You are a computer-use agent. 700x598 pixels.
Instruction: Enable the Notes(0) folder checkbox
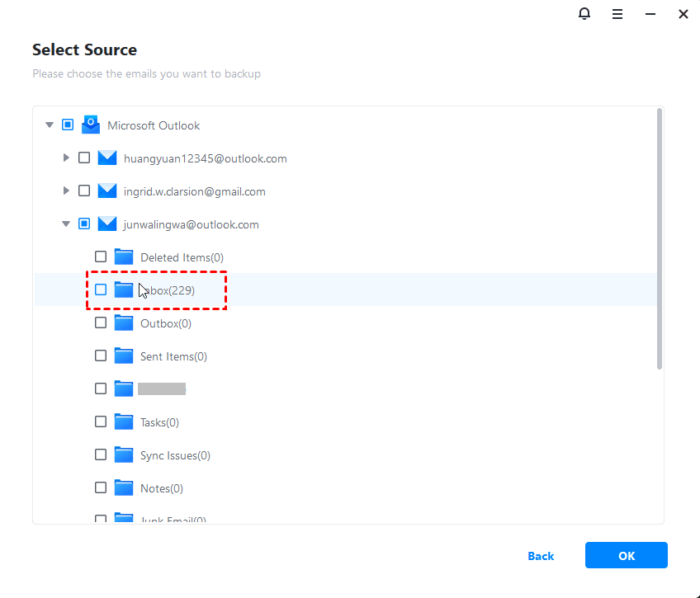click(x=101, y=487)
